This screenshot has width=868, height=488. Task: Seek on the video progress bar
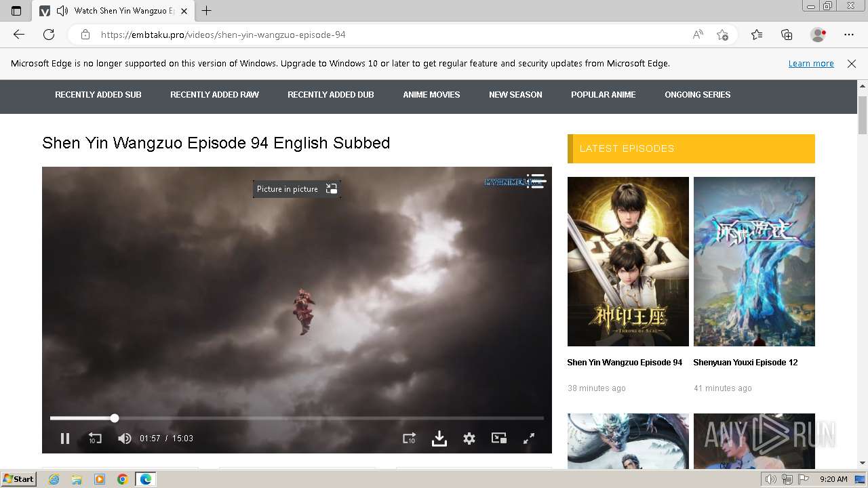(x=297, y=418)
